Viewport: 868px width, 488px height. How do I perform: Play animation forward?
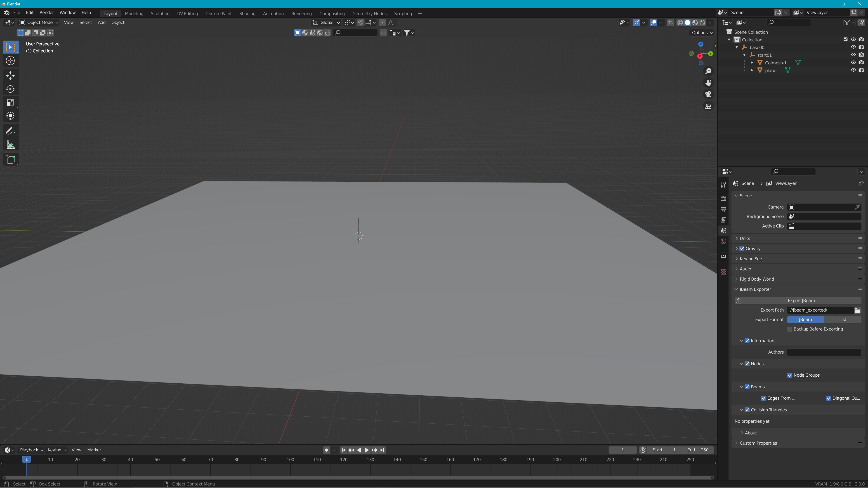[x=367, y=450]
